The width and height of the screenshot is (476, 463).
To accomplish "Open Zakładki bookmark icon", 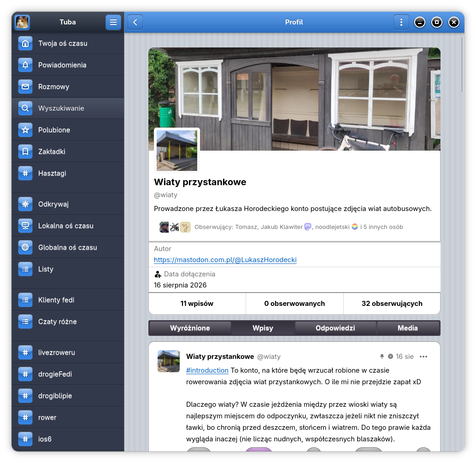I will click(25, 152).
